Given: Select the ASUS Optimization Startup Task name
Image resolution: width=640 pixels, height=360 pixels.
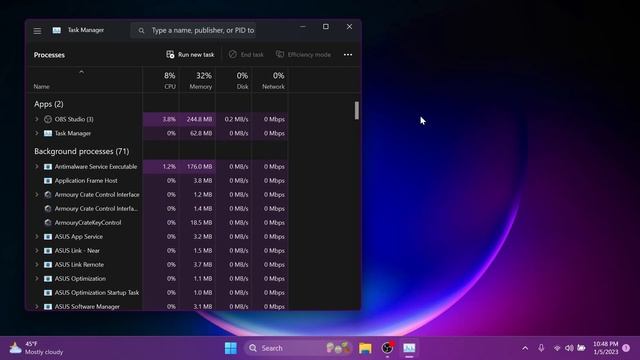Looking at the screenshot, I should point(97,293).
